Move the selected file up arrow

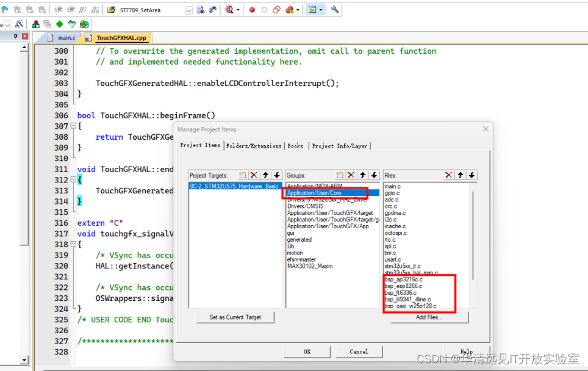[x=460, y=175]
